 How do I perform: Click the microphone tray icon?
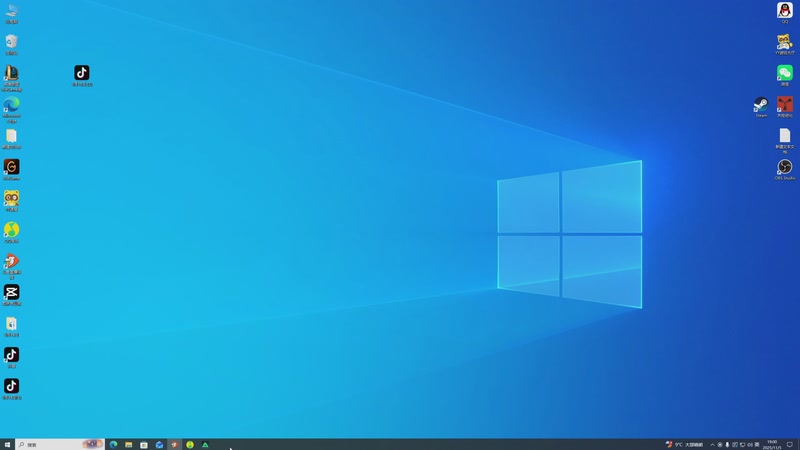727,444
